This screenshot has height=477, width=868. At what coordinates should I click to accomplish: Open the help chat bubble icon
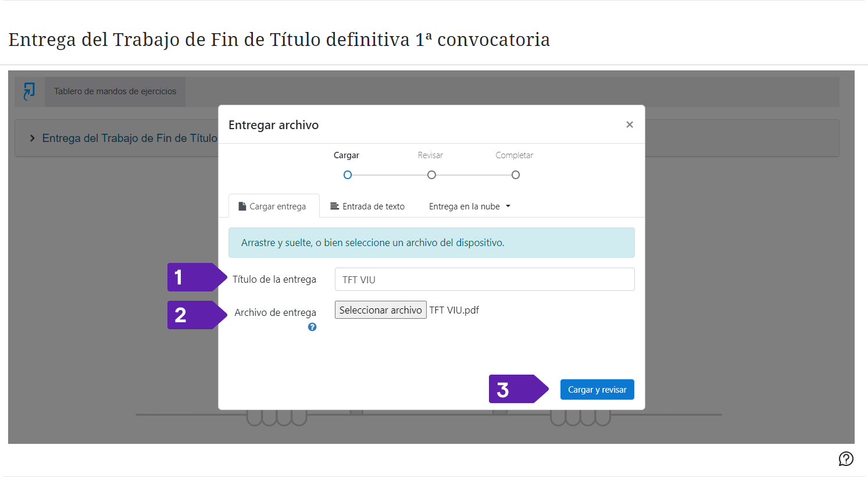[846, 459]
